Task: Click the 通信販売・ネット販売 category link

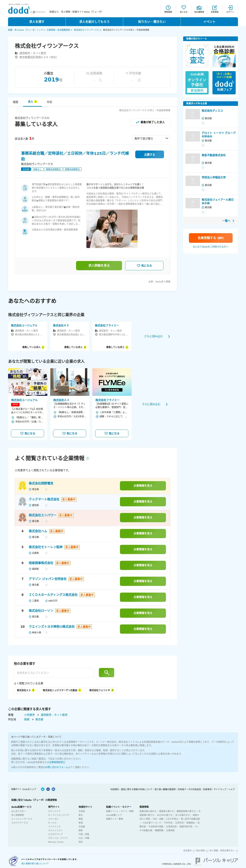Action: (54, 715)
